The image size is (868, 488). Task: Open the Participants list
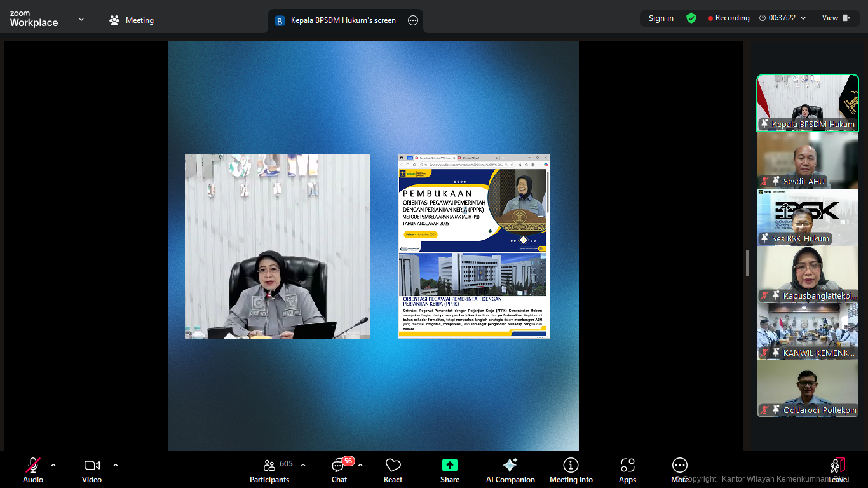pyautogui.click(x=269, y=470)
